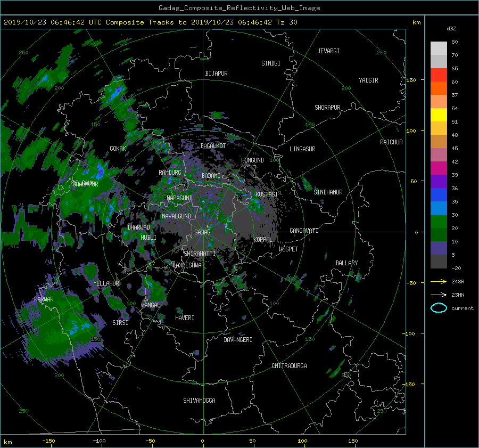Click the HUBLI city label
The width and height of the screenshot is (479, 448).
(148, 237)
